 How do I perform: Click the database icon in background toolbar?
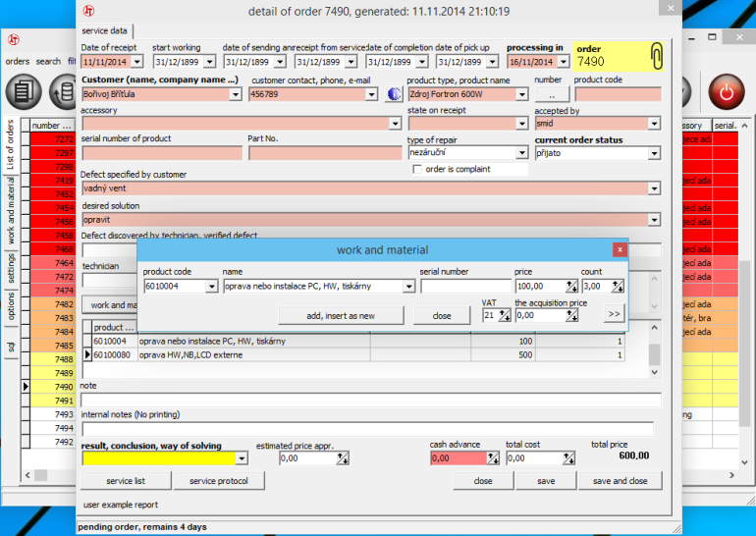point(64,91)
